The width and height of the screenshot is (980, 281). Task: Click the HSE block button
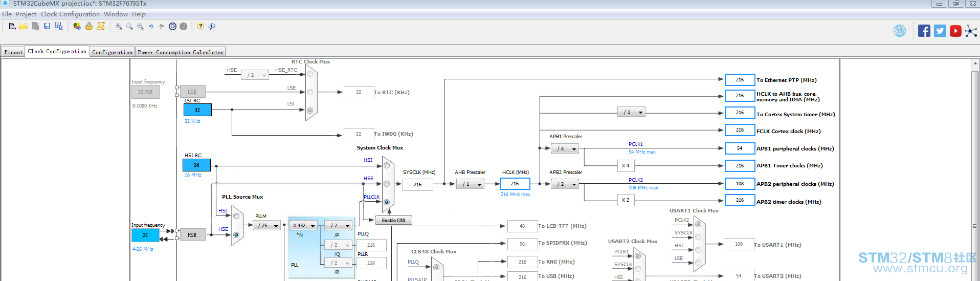point(192,235)
